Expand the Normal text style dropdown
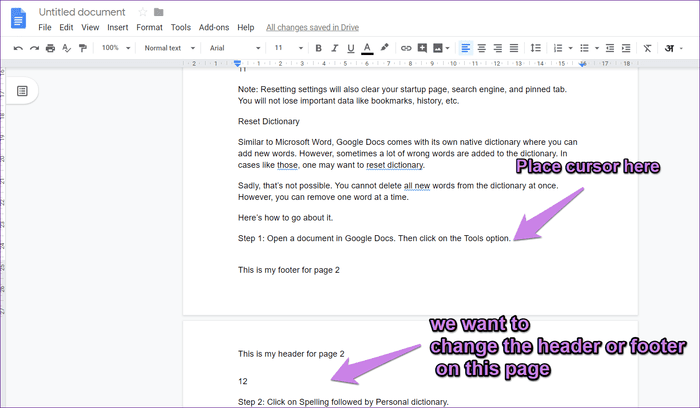The image size is (700, 408). (x=167, y=48)
